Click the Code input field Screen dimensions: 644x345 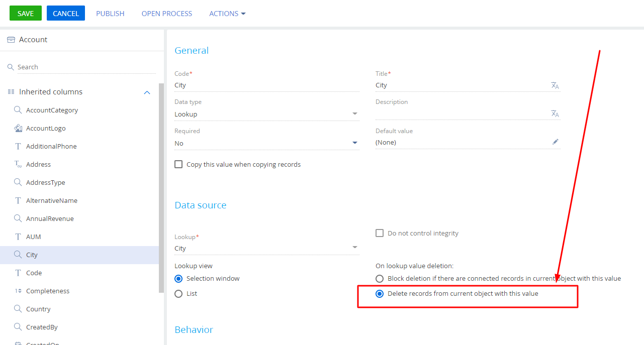[266, 85]
